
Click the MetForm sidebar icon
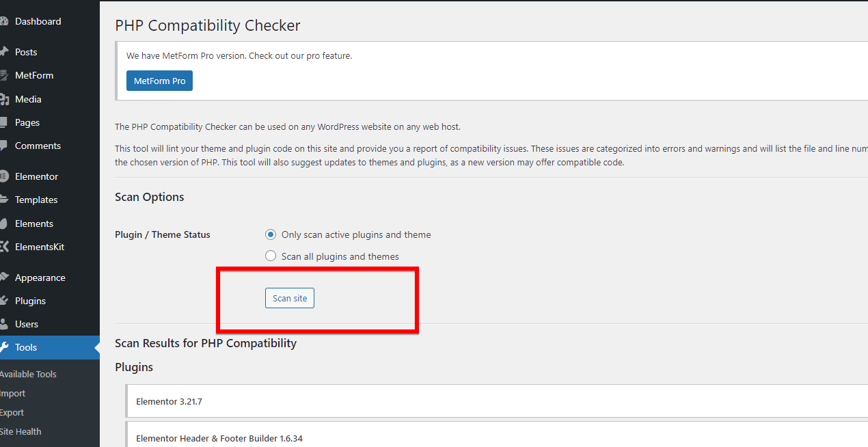pyautogui.click(x=3, y=75)
